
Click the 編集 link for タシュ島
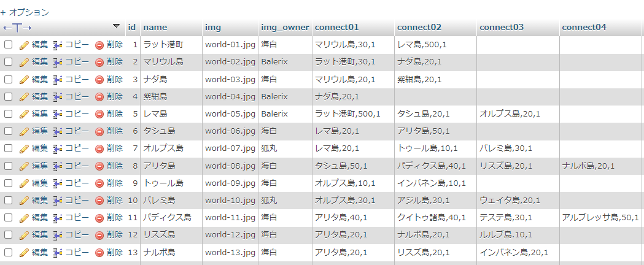click(x=40, y=131)
